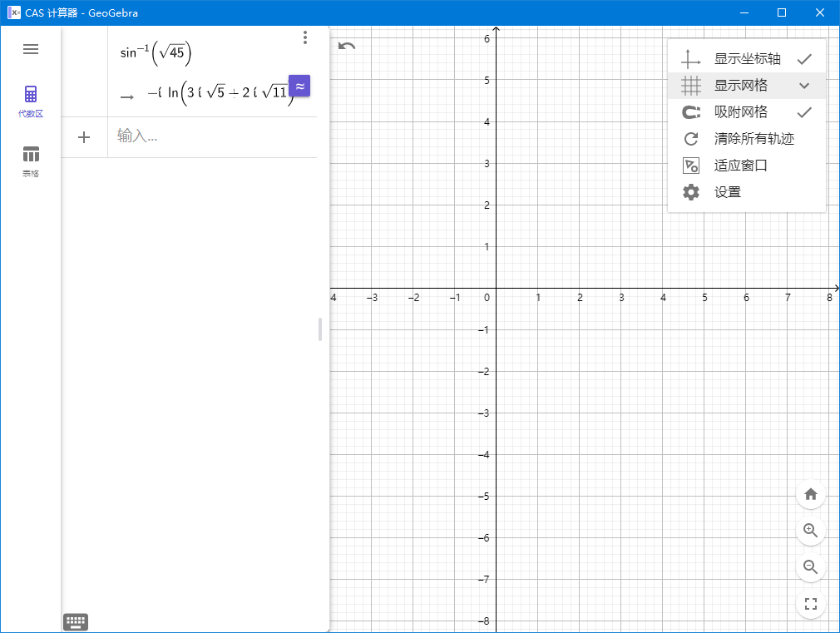Toggle 显示坐标轴 show axes option
Viewport: 840px width, 633px height.
[x=746, y=59]
